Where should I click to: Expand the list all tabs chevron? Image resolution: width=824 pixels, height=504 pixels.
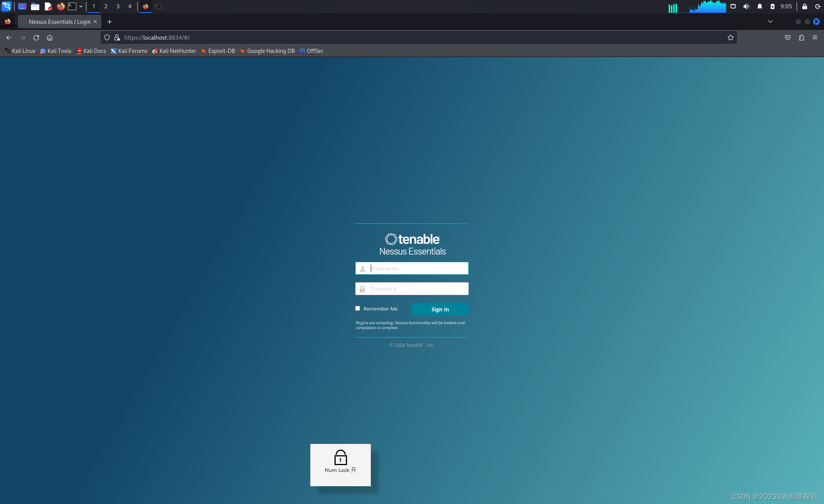(770, 22)
